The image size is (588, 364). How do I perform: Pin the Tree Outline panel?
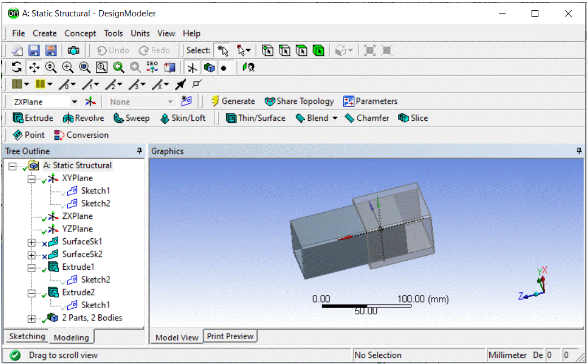139,151
